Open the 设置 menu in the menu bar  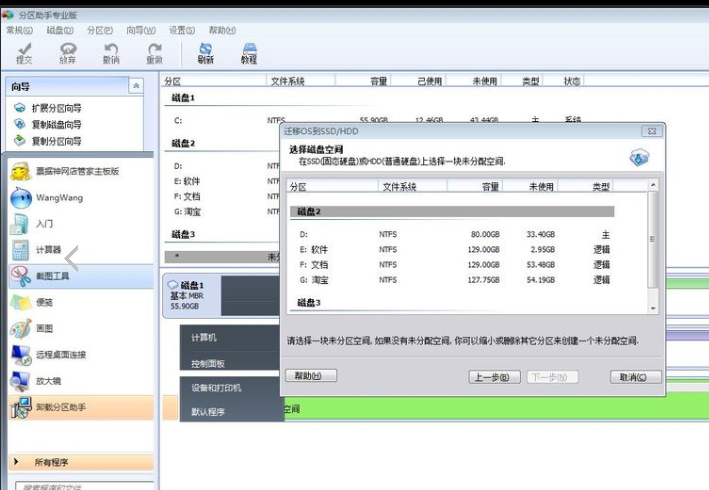pos(182,30)
